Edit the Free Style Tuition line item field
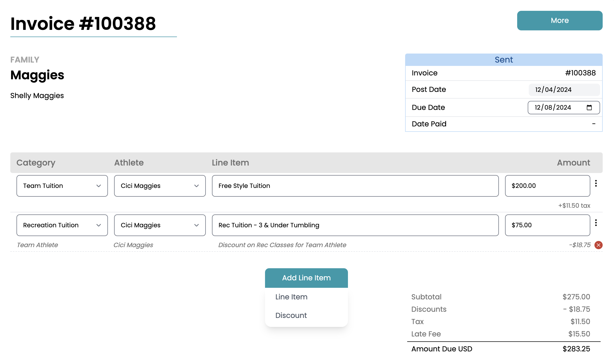The height and width of the screenshot is (364, 614). [x=355, y=186]
